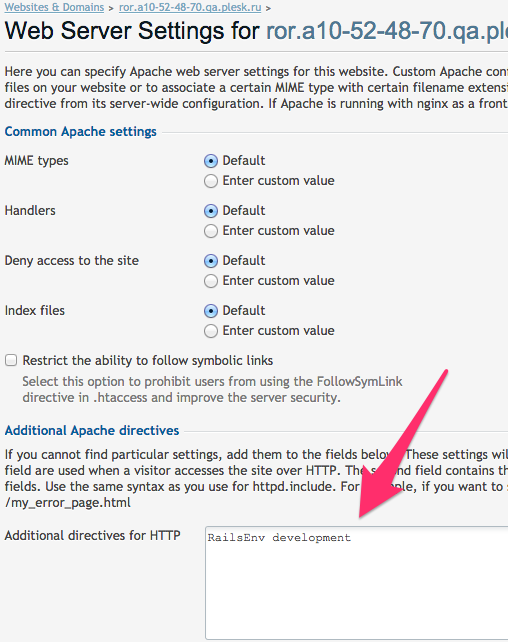
Task: Click the Common Apache settings section header
Action: [81, 131]
